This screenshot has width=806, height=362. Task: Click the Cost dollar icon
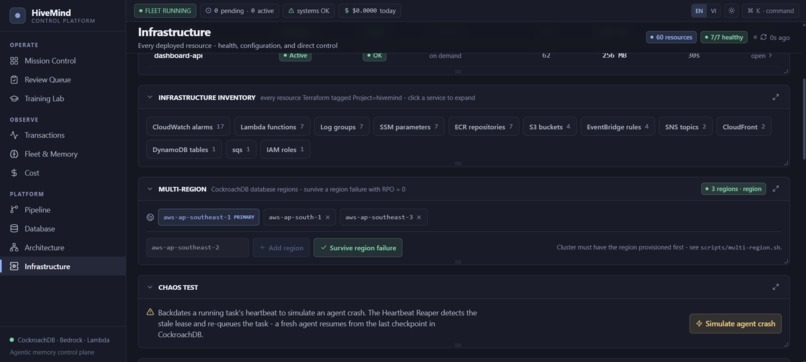(x=14, y=173)
